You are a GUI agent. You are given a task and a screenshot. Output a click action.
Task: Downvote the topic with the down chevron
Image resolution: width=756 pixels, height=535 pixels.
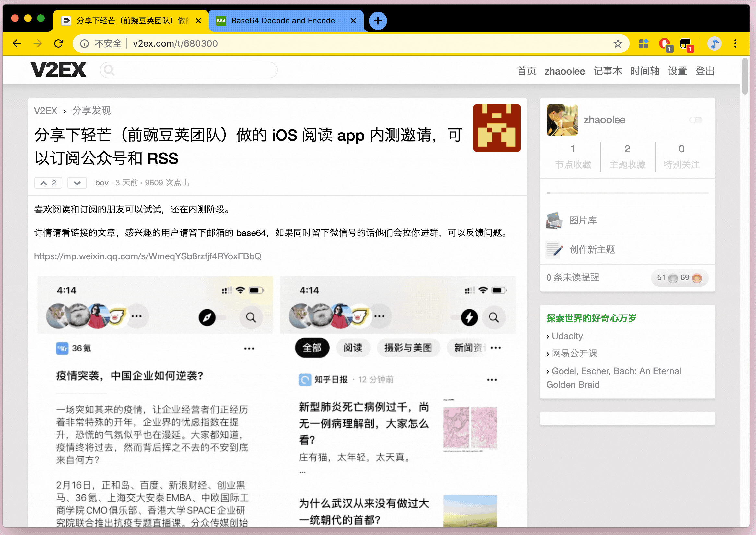pyautogui.click(x=77, y=183)
